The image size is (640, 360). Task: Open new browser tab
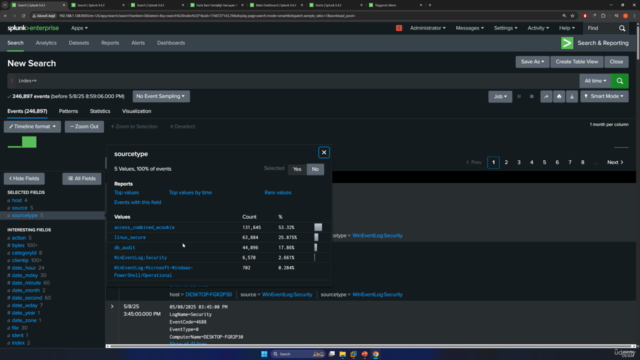coord(430,5)
